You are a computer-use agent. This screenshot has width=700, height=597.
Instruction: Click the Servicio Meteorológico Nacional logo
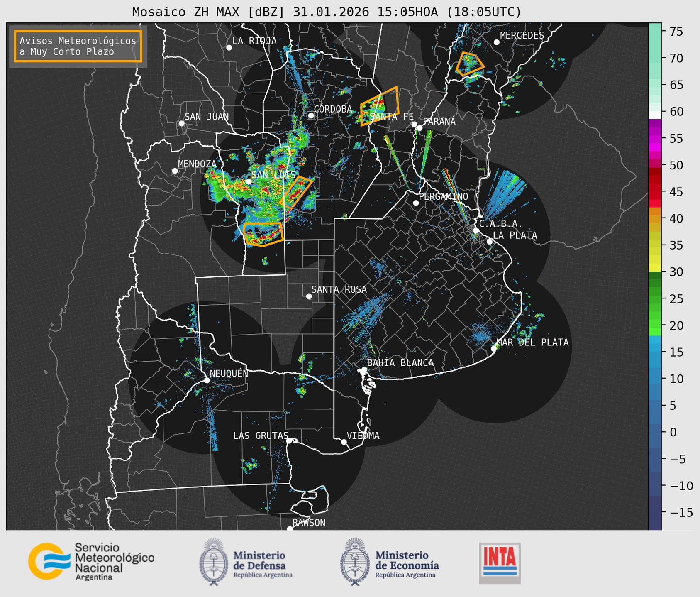[x=91, y=561]
